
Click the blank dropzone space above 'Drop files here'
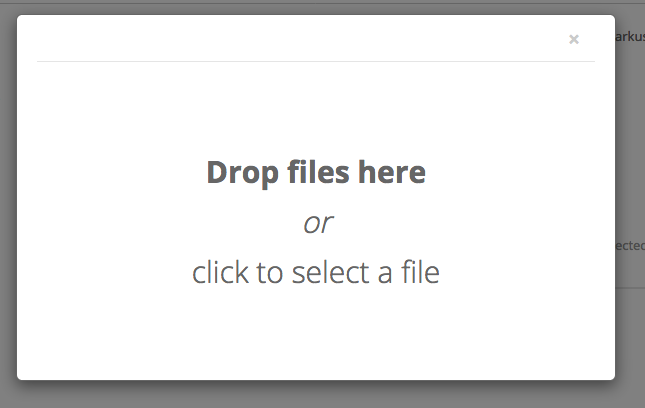click(x=316, y=109)
